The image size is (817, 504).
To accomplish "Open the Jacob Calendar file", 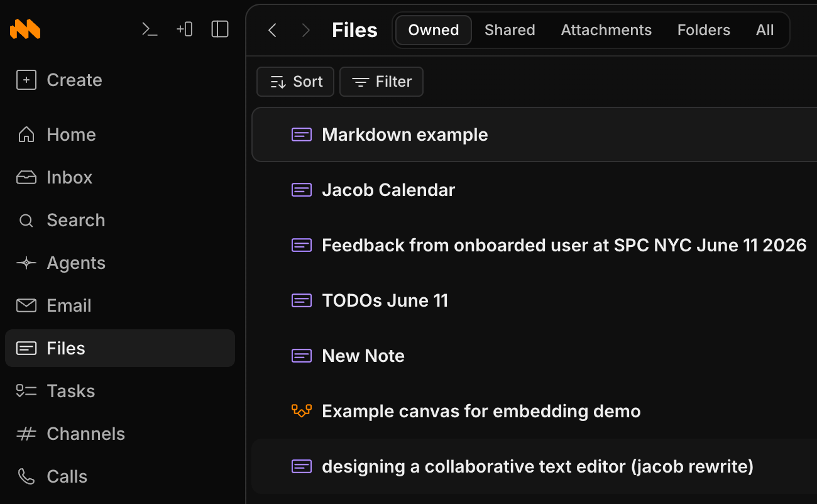I will (x=534, y=190).
